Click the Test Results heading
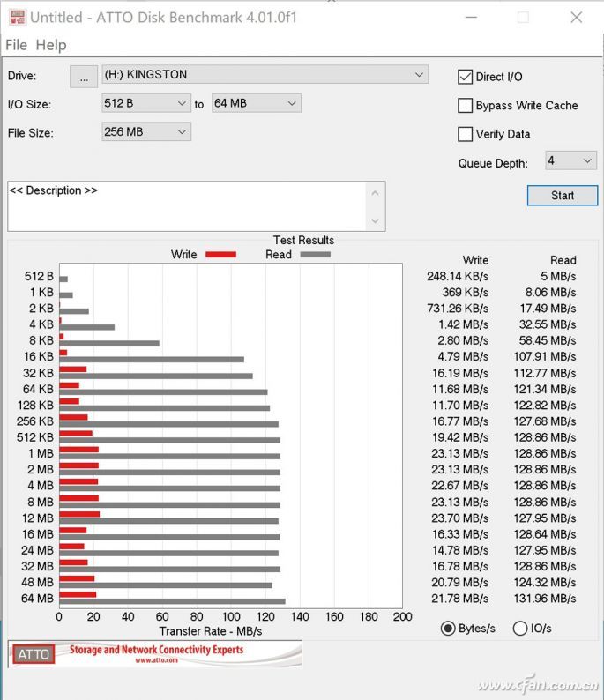 303,240
